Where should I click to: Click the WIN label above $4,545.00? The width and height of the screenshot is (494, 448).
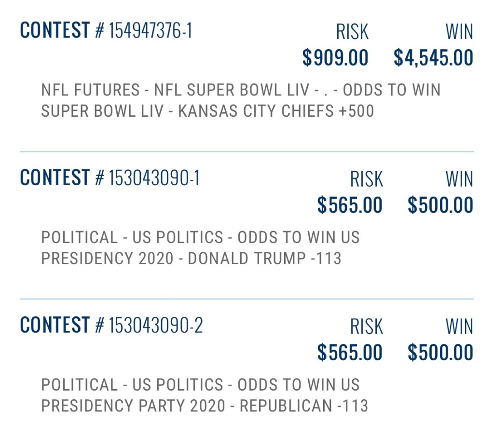[x=459, y=32]
